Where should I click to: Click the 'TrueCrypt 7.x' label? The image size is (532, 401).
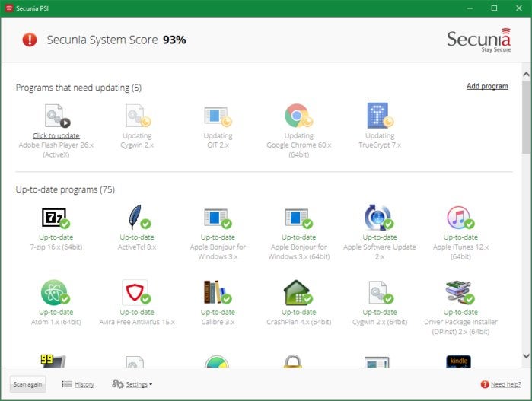click(380, 145)
